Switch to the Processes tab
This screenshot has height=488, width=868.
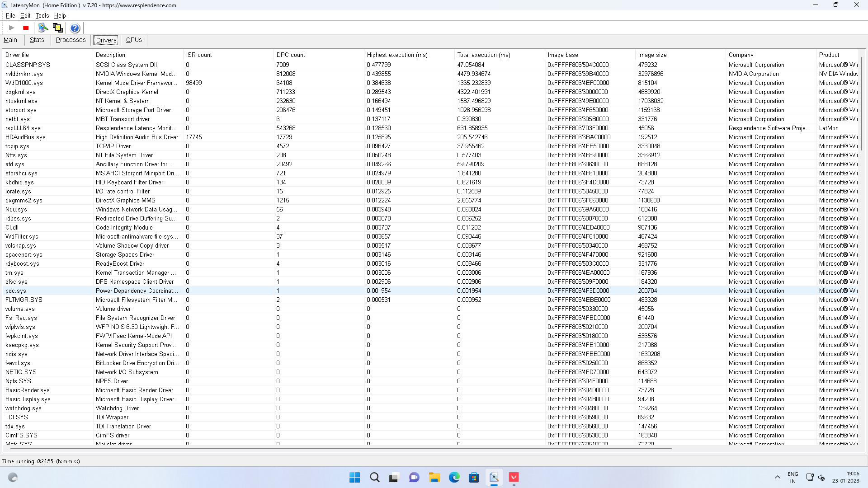(x=71, y=40)
